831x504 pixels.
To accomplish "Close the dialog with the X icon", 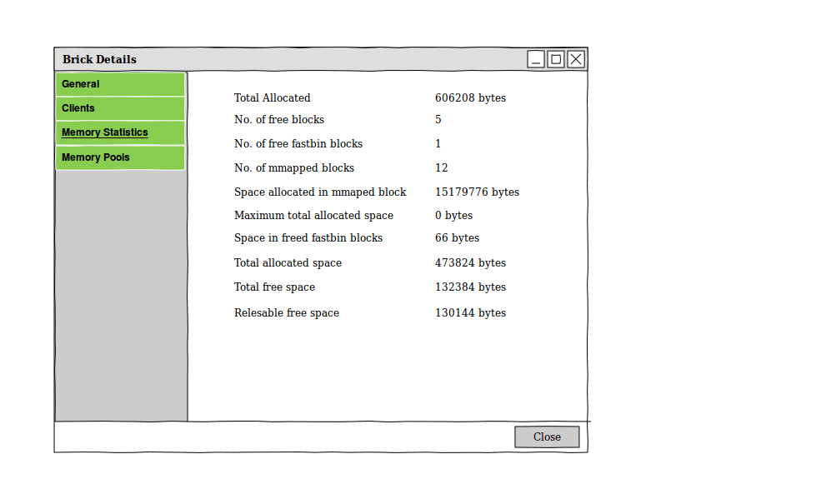I will (x=576, y=59).
